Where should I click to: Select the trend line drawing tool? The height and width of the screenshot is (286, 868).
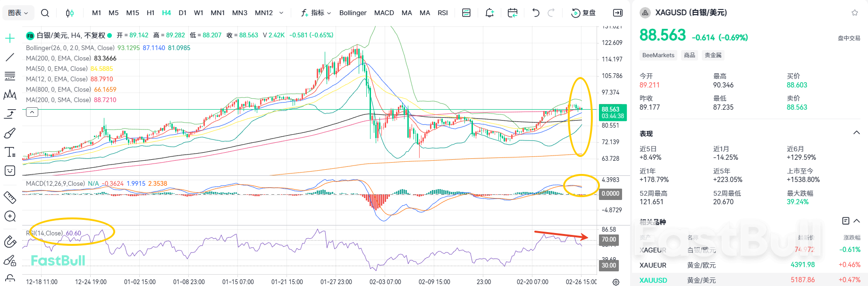point(10,57)
